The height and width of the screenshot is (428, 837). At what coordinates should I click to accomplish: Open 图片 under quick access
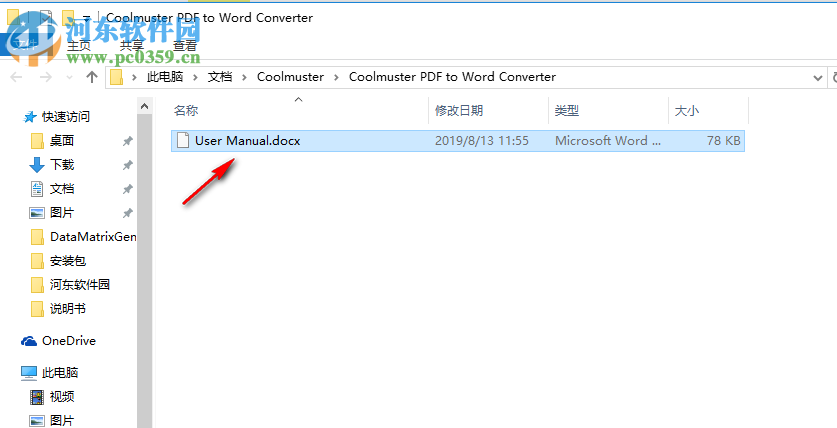pos(62,213)
